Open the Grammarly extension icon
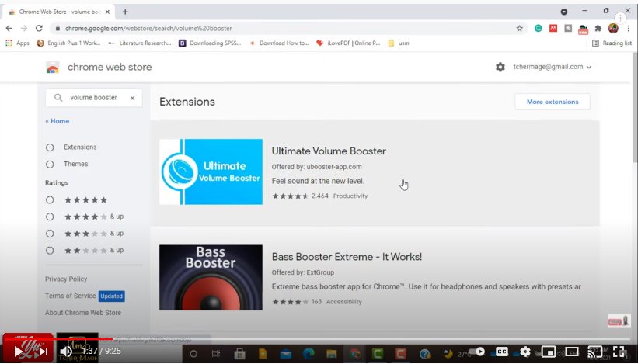 tap(538, 28)
